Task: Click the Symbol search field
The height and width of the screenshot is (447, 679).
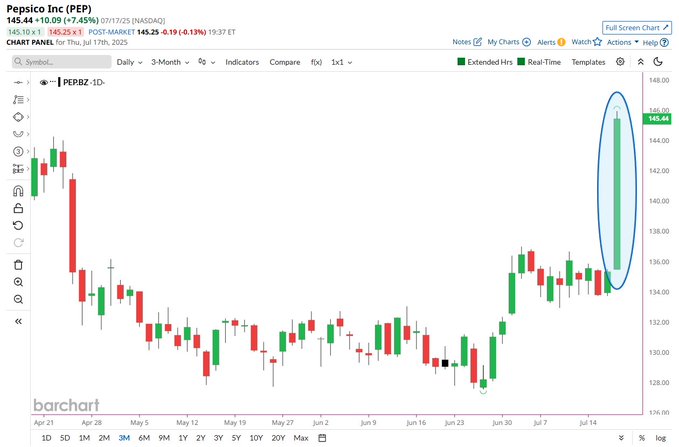Action: point(61,62)
